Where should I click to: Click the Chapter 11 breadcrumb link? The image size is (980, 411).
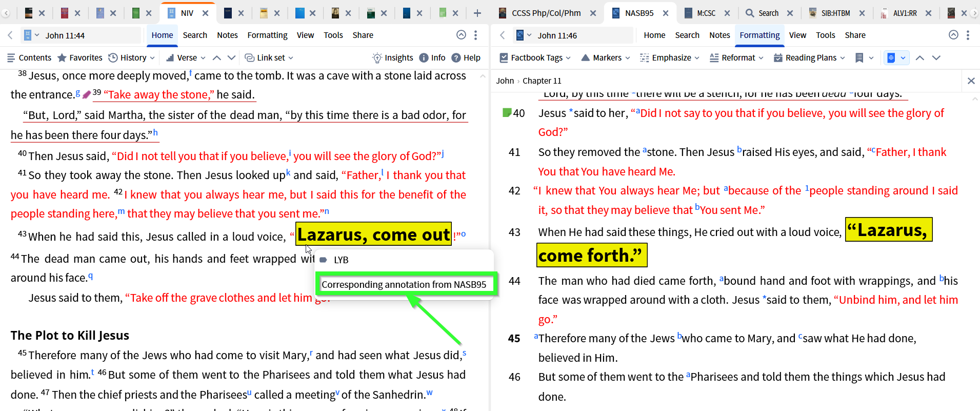point(542,81)
